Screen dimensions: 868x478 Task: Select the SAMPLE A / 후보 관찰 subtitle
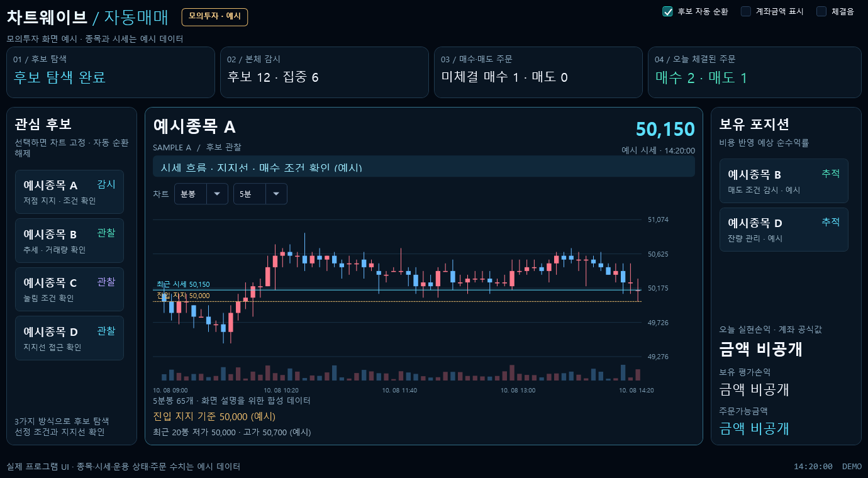pyautogui.click(x=197, y=147)
